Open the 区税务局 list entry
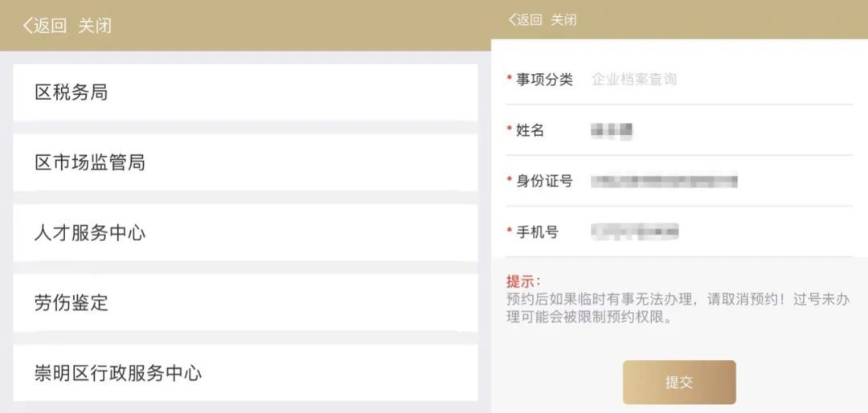 [245, 92]
